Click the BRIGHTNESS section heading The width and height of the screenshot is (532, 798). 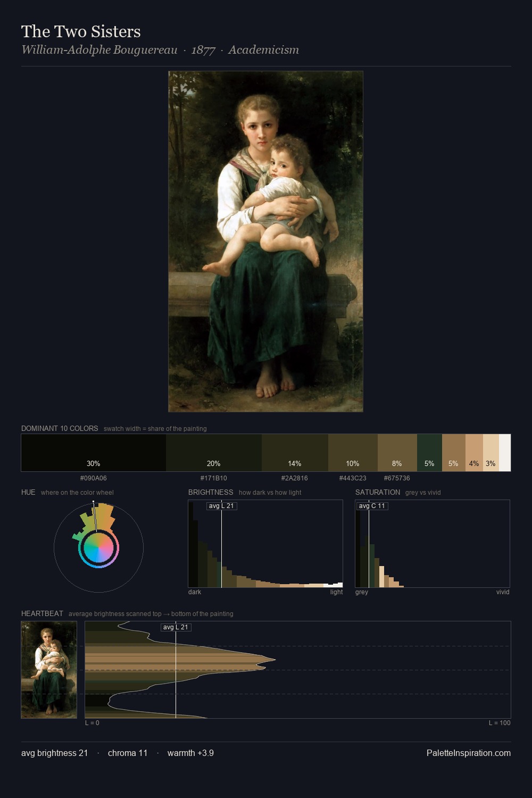[x=211, y=492]
